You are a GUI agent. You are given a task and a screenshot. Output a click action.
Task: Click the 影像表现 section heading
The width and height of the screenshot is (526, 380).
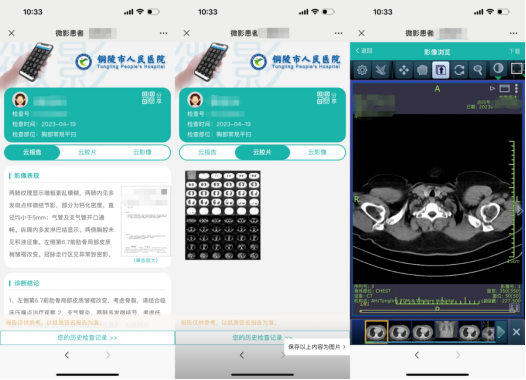27,175
